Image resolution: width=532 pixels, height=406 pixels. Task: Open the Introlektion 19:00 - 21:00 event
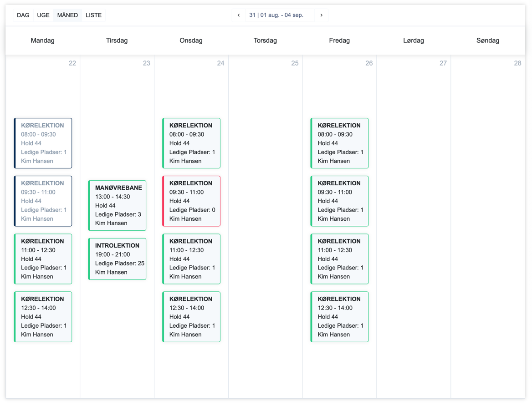(x=118, y=259)
